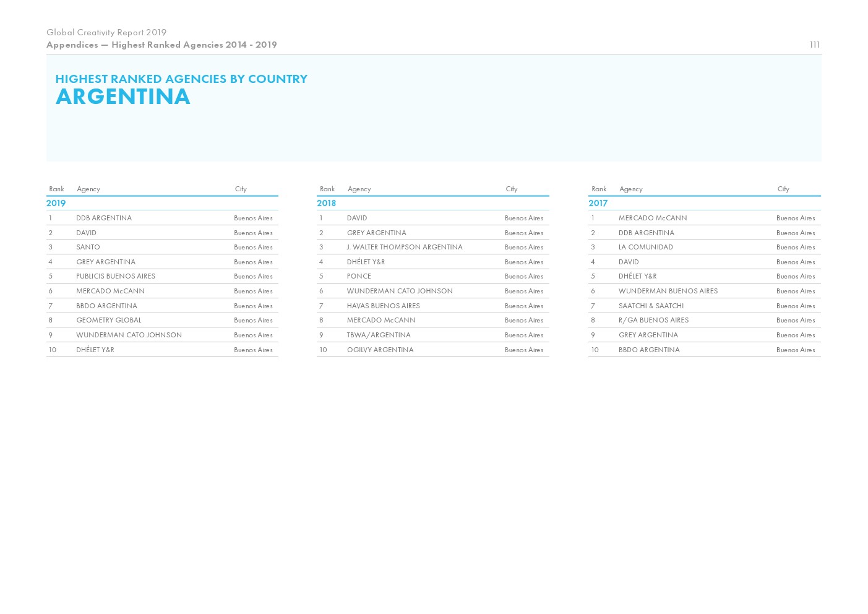Select SANTO in the 2019 table
Viewport: 868px width, 614px height.
88,247
